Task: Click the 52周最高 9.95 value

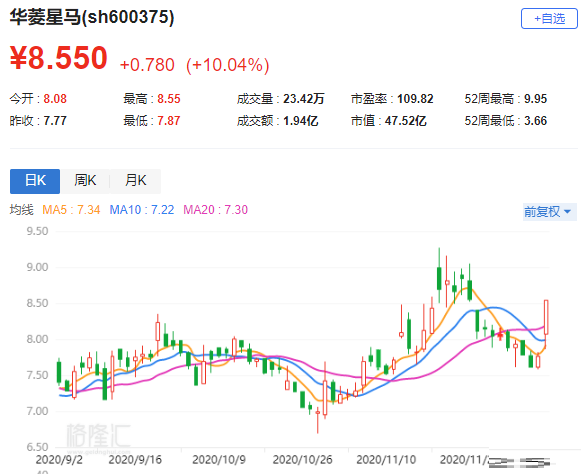Action: 536,99
